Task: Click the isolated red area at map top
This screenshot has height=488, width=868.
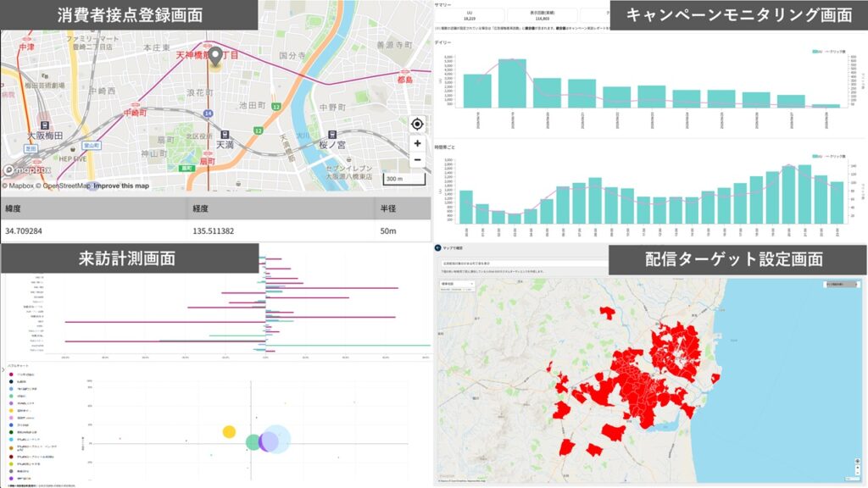Action: click(x=607, y=313)
